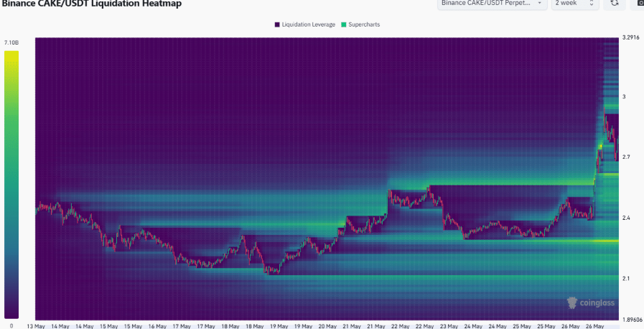Click the up-down arrows on timeframe selector

click(592, 4)
